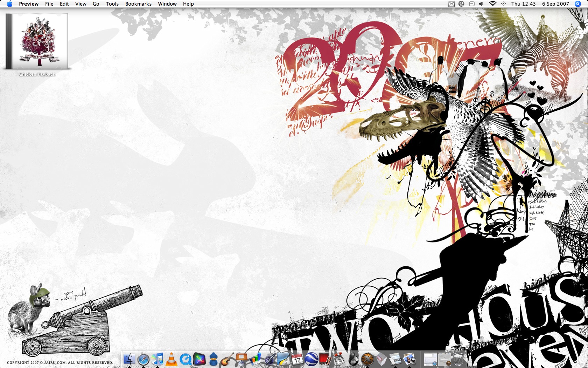Launch Photoshop from the dock
This screenshot has width=588, height=368.
pos(283,359)
